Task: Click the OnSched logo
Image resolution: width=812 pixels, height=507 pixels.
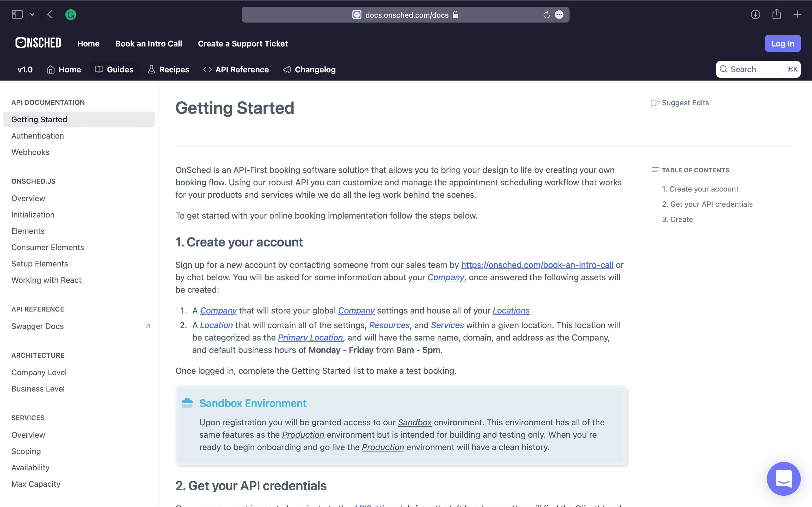Action: tap(38, 43)
